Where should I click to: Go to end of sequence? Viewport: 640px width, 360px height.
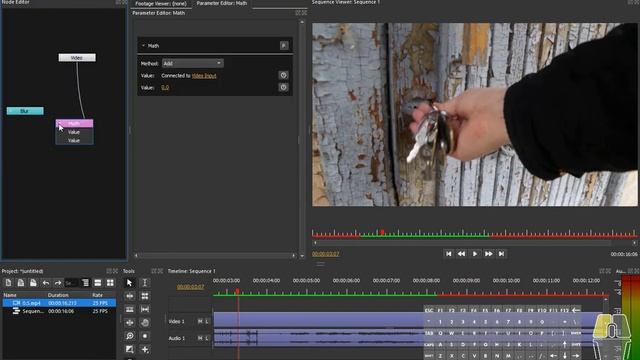click(x=501, y=254)
